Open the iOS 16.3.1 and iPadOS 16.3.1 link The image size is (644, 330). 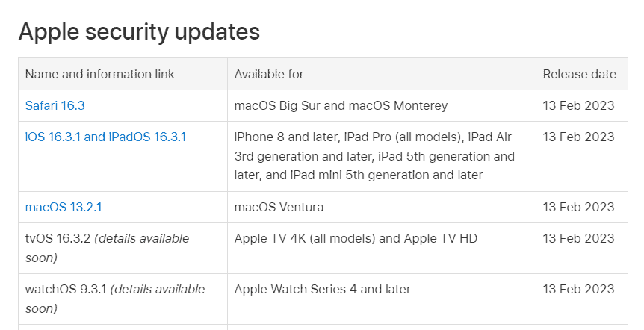105,137
